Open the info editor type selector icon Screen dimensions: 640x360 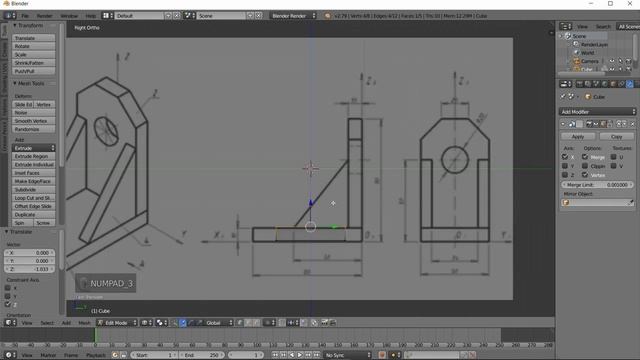click(x=10, y=16)
